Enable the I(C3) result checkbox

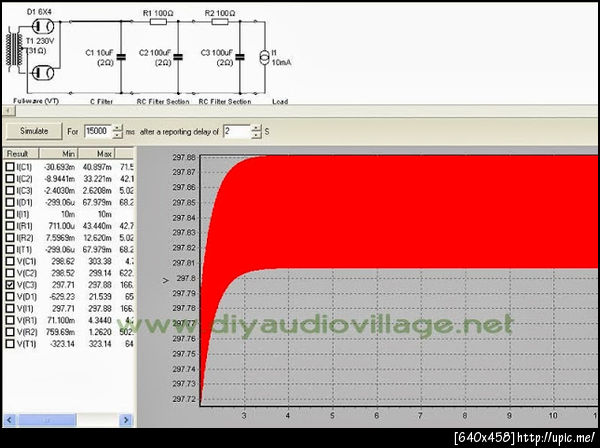click(10, 191)
